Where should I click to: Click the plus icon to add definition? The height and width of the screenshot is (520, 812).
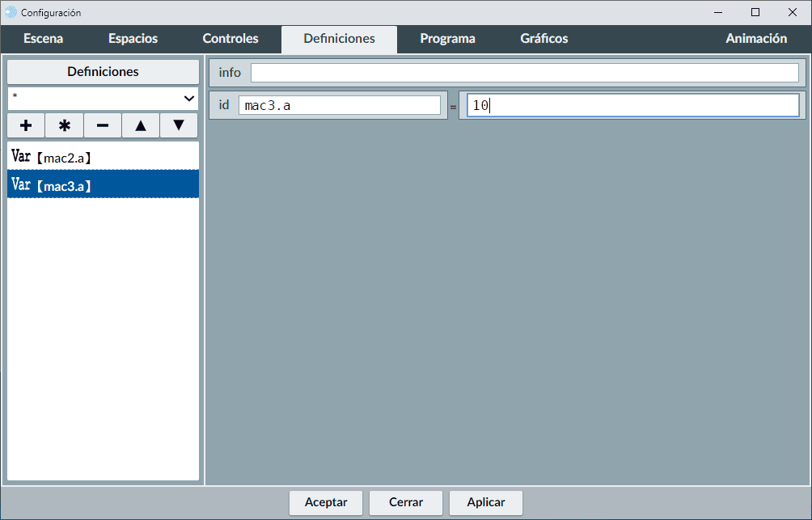(x=26, y=125)
